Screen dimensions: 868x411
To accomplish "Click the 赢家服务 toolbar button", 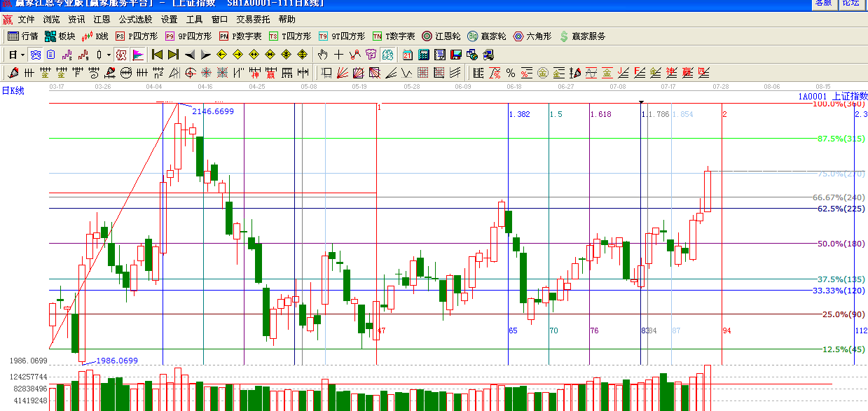I will point(582,36).
